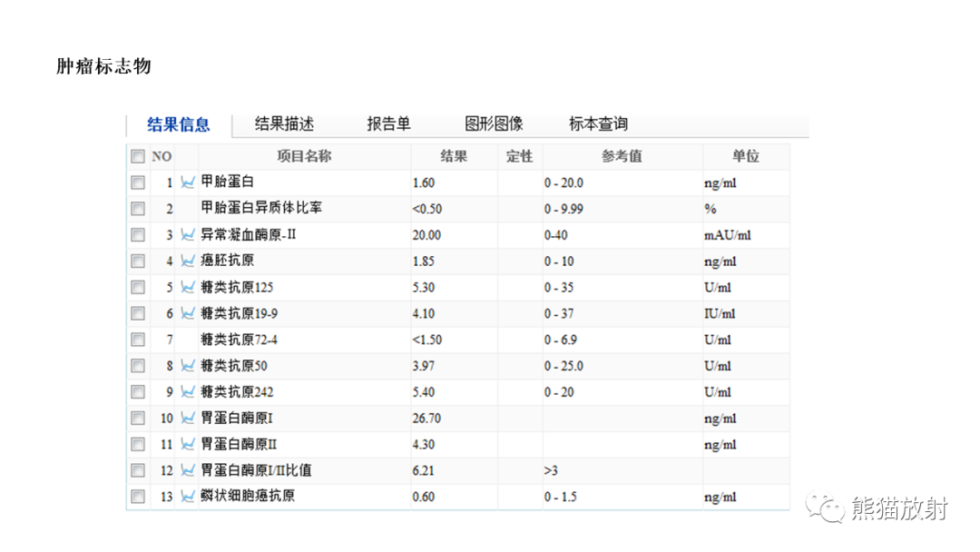This screenshot has height=552, width=980.
Task: Click result value 26.70
Action: tap(426, 419)
